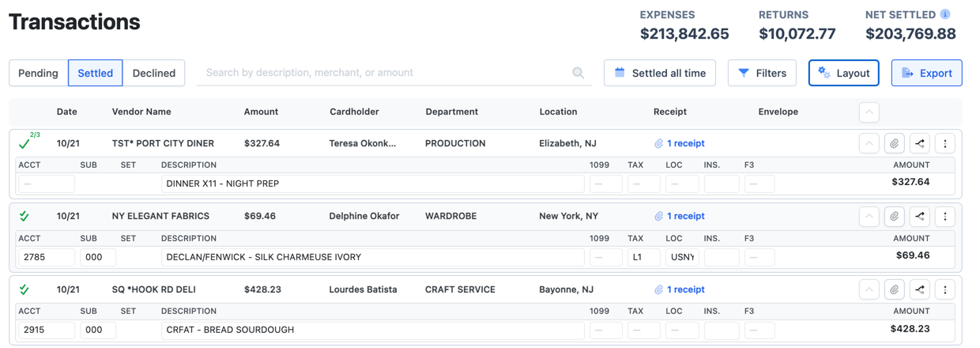Open the Settled all time date picker

coord(660,73)
